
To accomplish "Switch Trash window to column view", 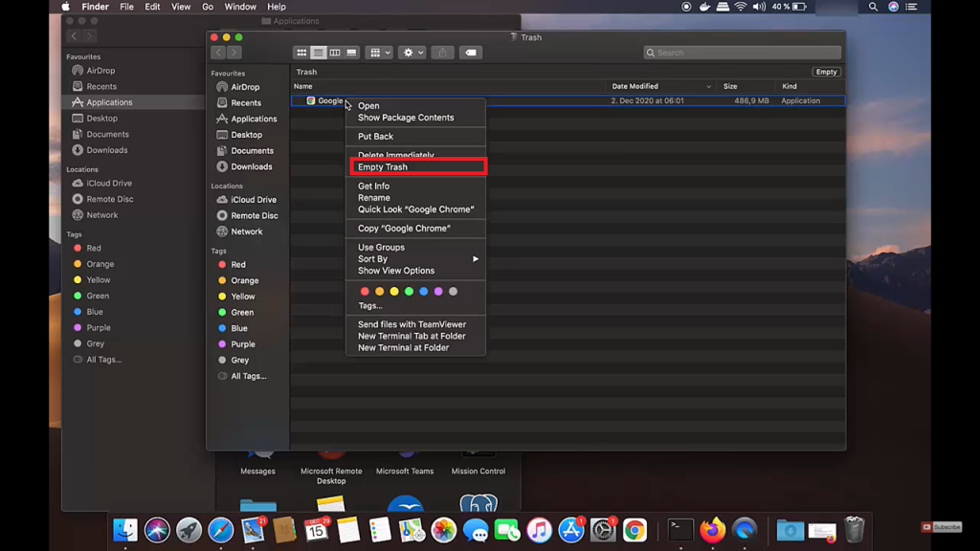I will [335, 53].
